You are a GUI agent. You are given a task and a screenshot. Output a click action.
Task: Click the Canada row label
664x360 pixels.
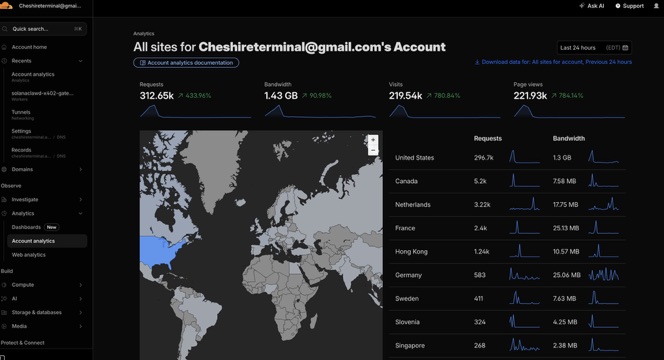click(406, 181)
